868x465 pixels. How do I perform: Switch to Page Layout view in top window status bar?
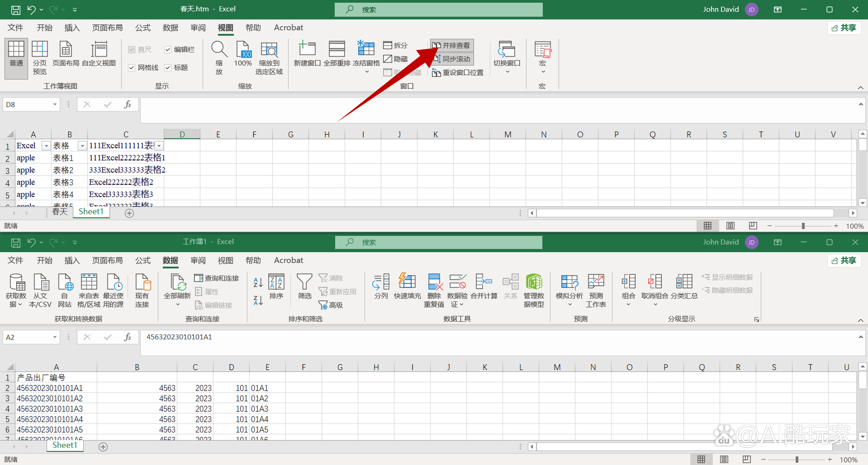[730, 226]
